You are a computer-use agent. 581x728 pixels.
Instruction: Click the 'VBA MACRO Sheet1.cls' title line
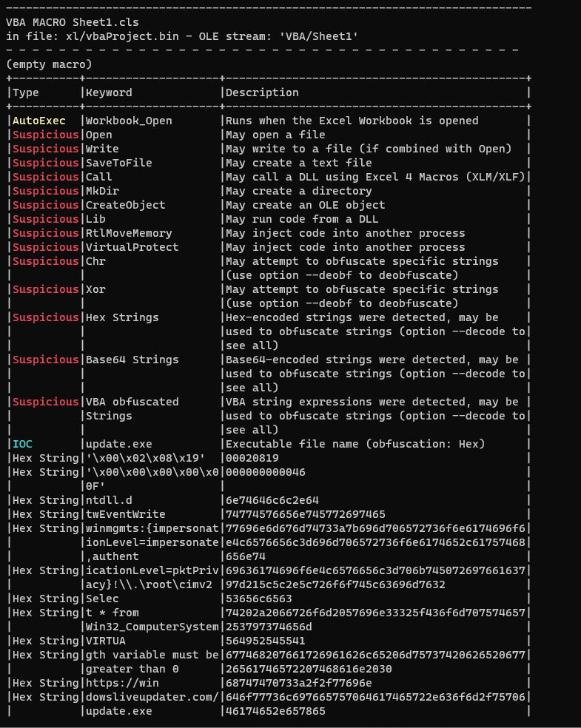coord(72,22)
